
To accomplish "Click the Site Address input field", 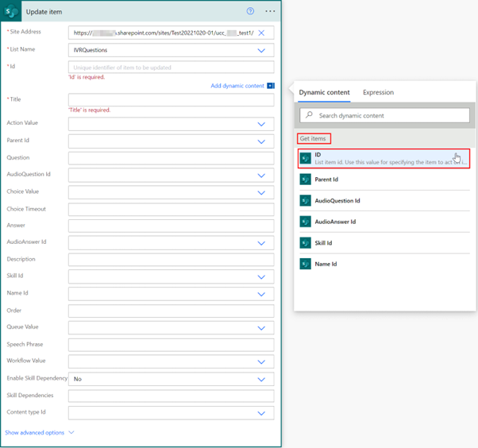I will [x=171, y=33].
